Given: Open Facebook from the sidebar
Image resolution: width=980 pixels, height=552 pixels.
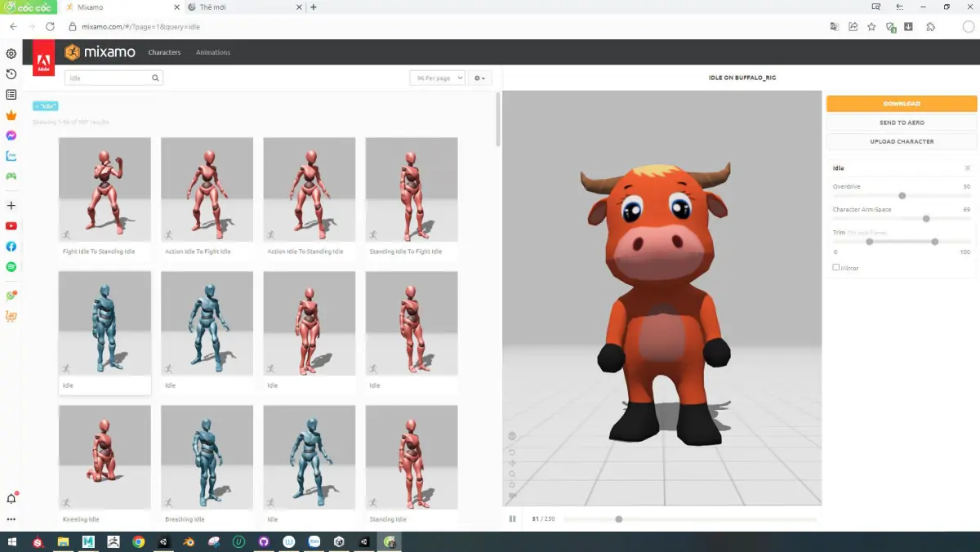Looking at the screenshot, I should (x=11, y=247).
